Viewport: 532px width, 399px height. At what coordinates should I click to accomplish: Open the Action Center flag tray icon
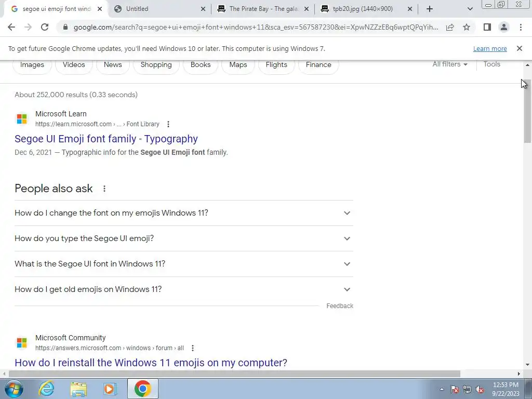[x=455, y=390]
